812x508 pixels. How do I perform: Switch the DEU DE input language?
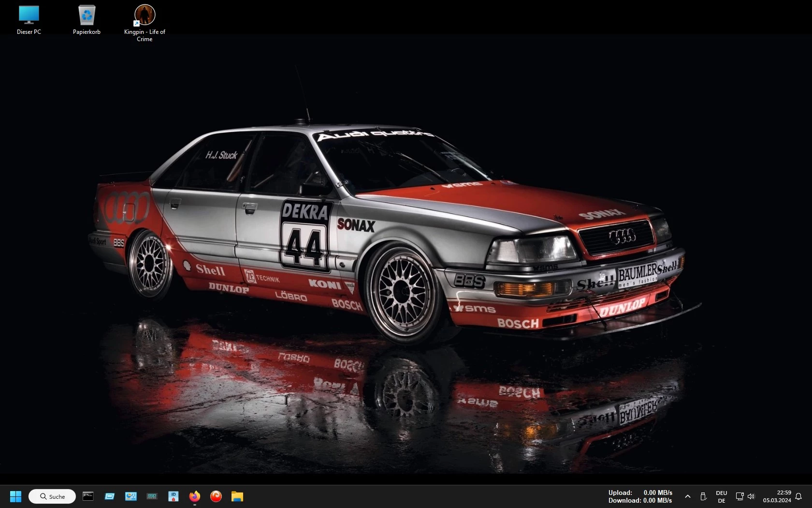pos(722,497)
